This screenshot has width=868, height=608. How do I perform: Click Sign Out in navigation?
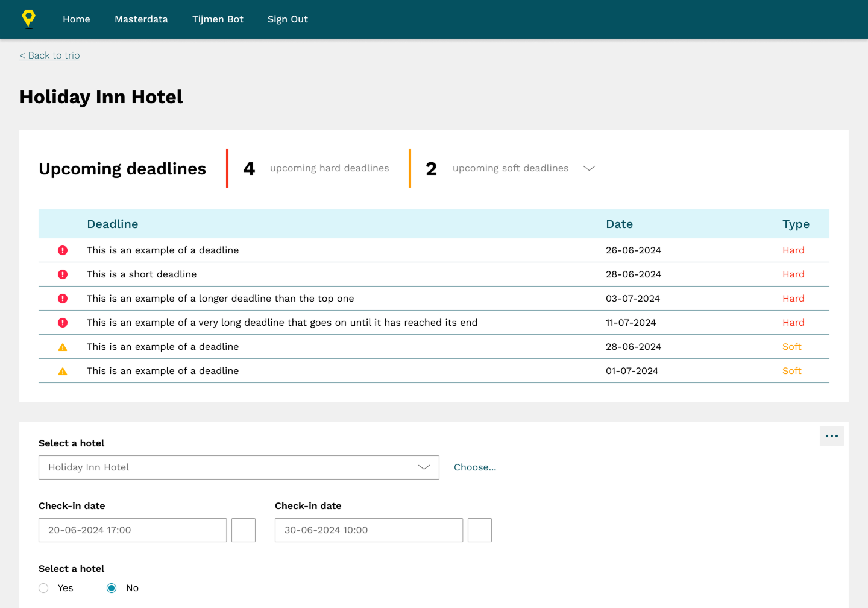[288, 19]
